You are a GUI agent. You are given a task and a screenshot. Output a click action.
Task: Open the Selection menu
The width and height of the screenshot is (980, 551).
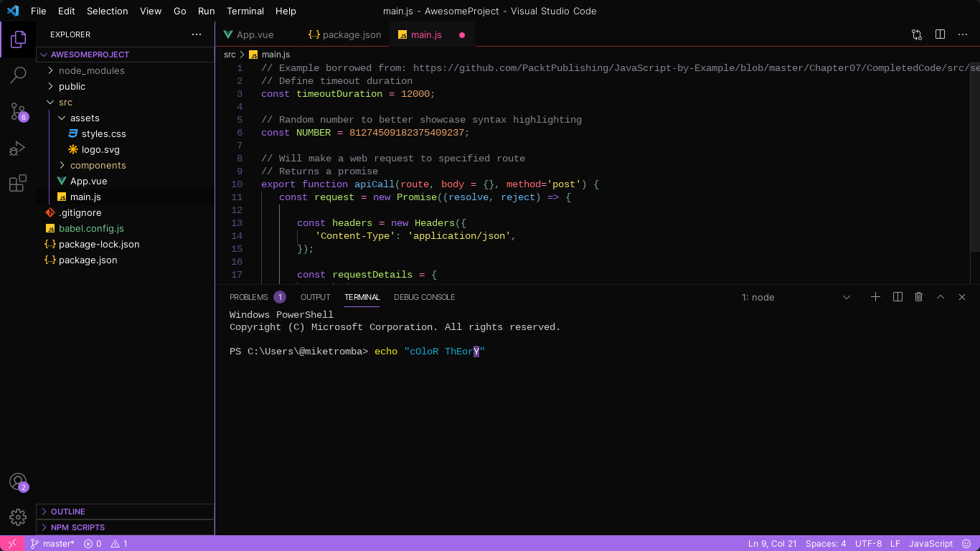pyautogui.click(x=108, y=11)
